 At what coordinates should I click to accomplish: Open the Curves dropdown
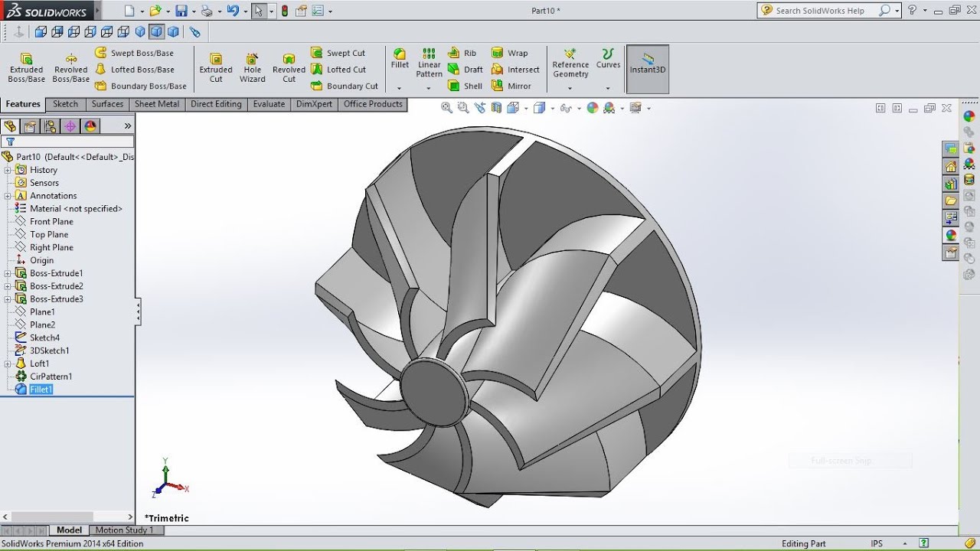click(x=608, y=88)
